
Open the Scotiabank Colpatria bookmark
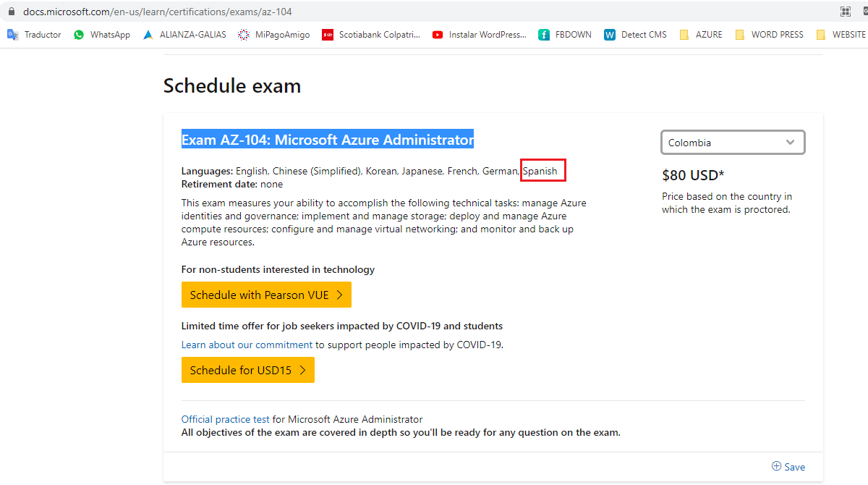tap(371, 34)
